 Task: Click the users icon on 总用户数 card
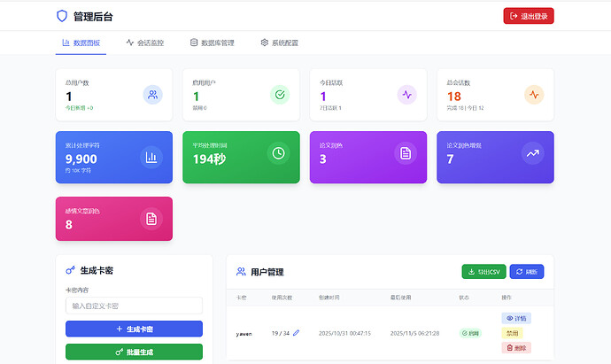coord(152,95)
